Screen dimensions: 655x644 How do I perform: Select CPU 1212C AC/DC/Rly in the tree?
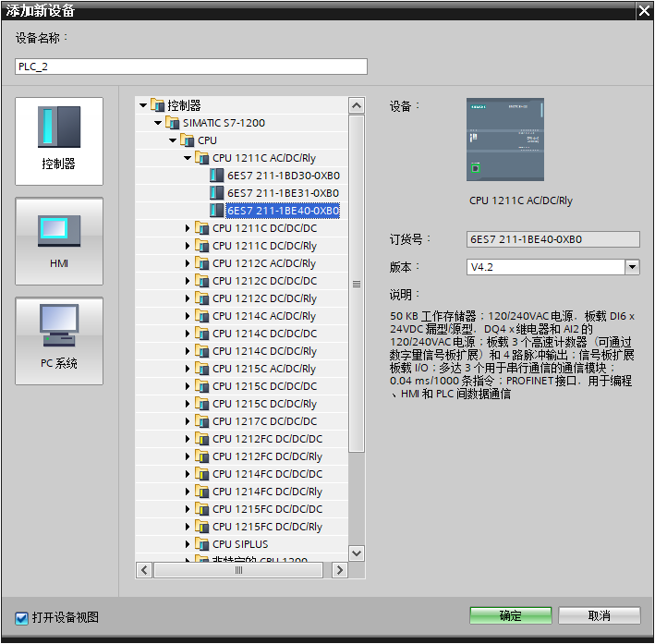coord(263,263)
